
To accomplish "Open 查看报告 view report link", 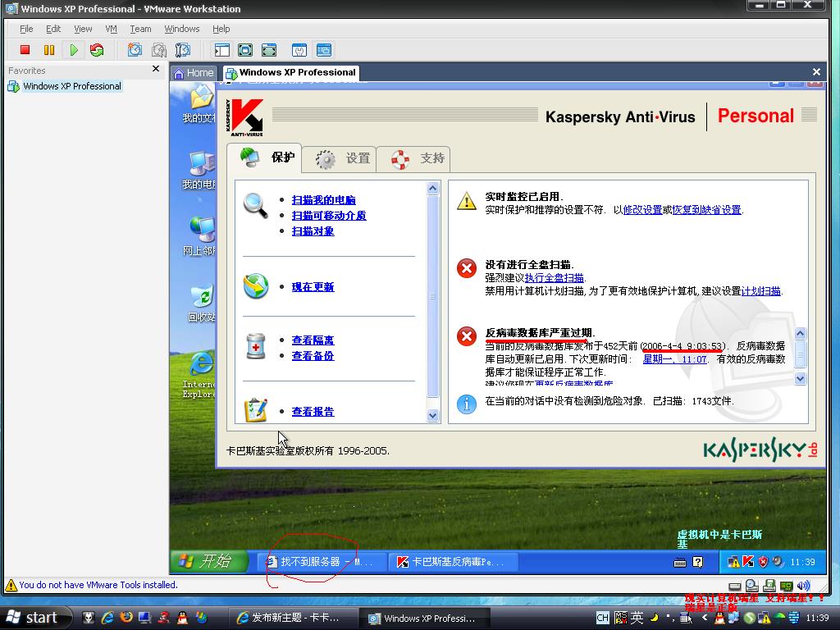I will point(313,412).
